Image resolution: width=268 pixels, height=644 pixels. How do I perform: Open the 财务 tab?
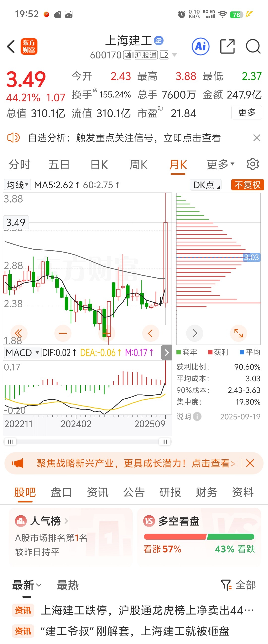[206, 492]
